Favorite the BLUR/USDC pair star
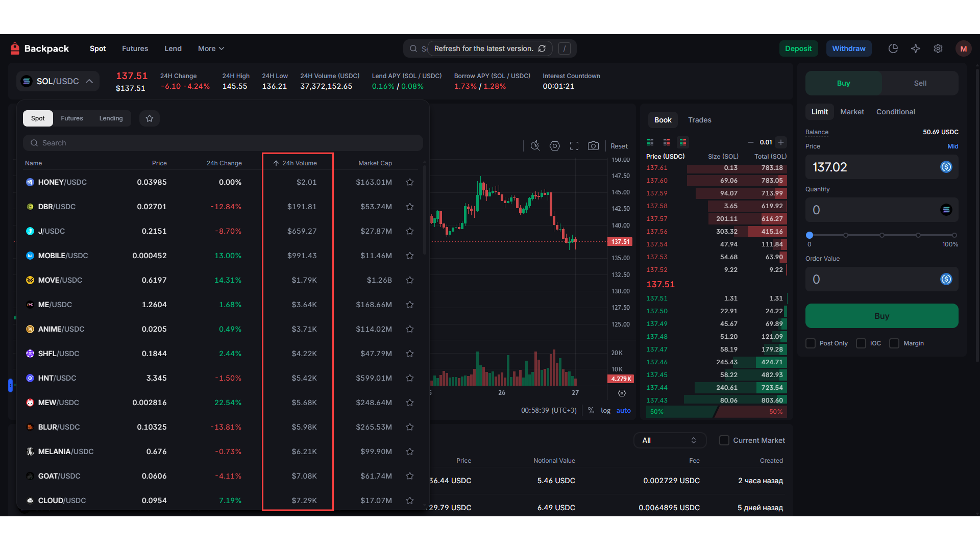Viewport: 980px width, 551px height. coord(410,427)
